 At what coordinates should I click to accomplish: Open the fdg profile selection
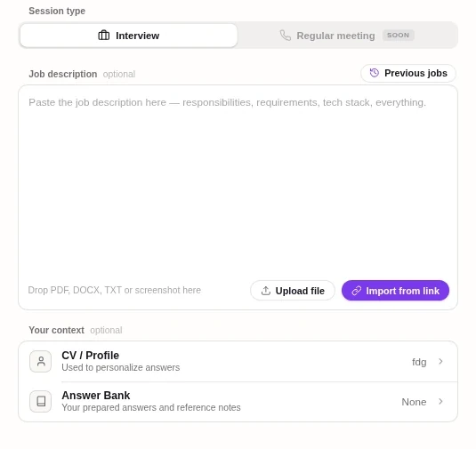[x=419, y=362]
